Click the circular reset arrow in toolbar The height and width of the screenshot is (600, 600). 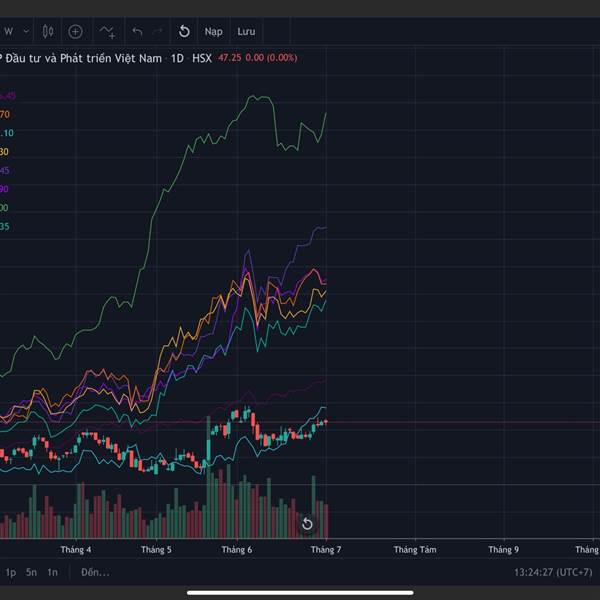184,31
